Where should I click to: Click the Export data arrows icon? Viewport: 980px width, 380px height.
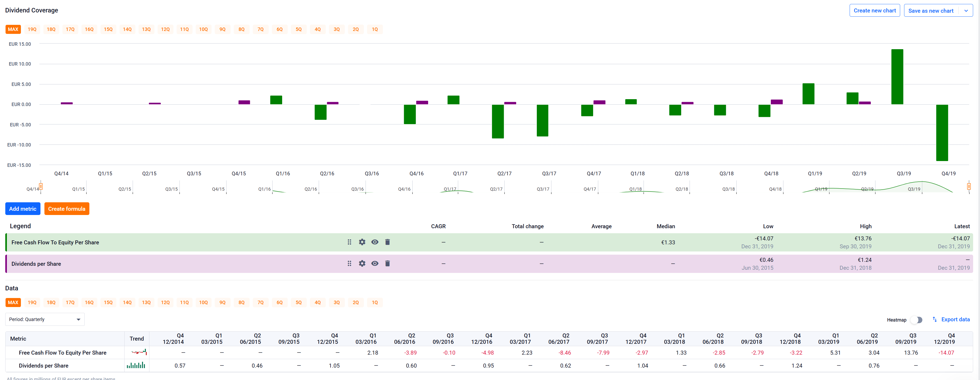[x=935, y=319]
